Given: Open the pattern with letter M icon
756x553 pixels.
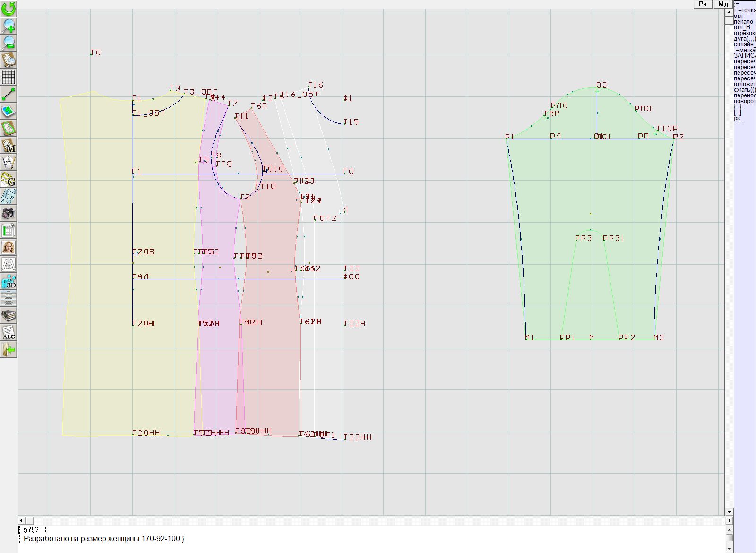Looking at the screenshot, I should (x=9, y=146).
